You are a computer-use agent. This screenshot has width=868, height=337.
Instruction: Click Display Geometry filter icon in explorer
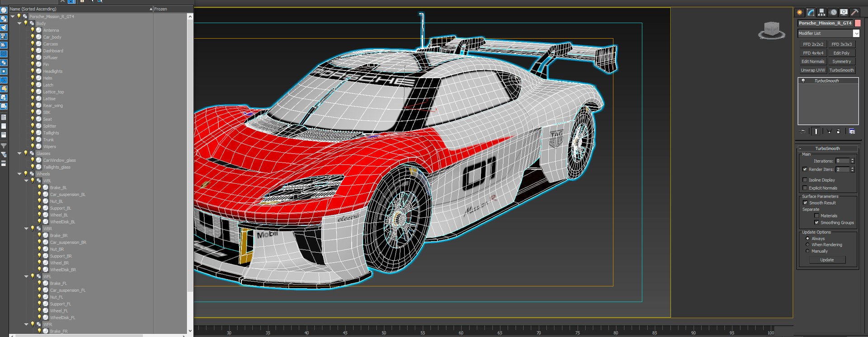click(x=4, y=10)
